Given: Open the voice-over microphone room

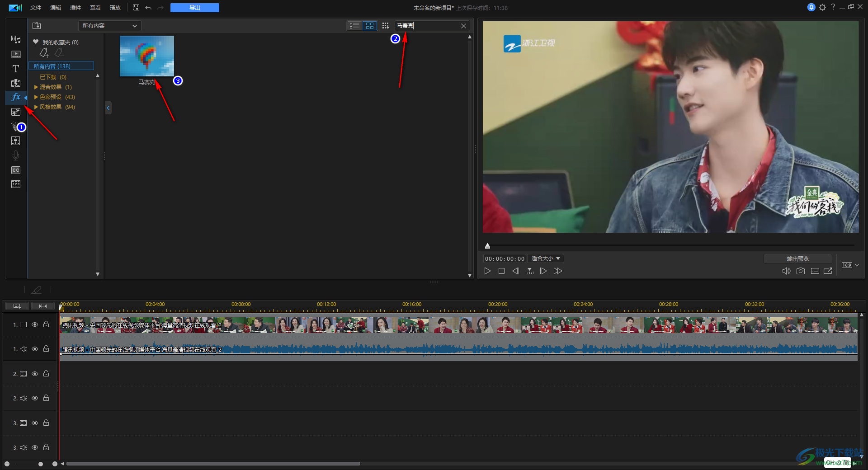Looking at the screenshot, I should click(x=16, y=155).
